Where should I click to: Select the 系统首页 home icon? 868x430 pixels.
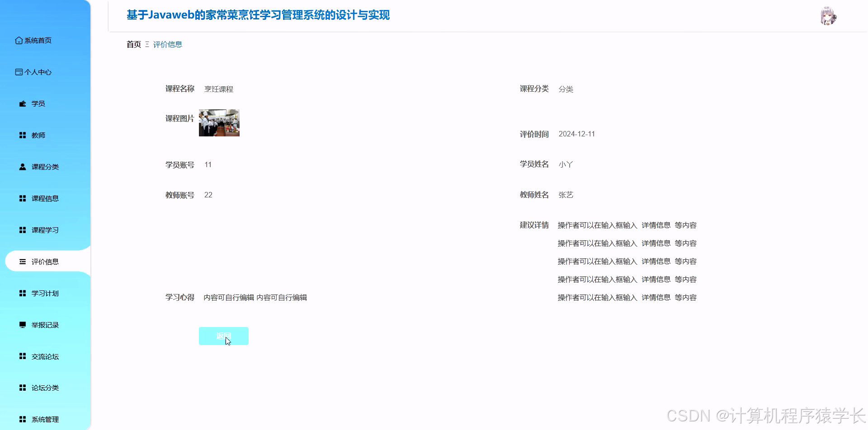[19, 40]
